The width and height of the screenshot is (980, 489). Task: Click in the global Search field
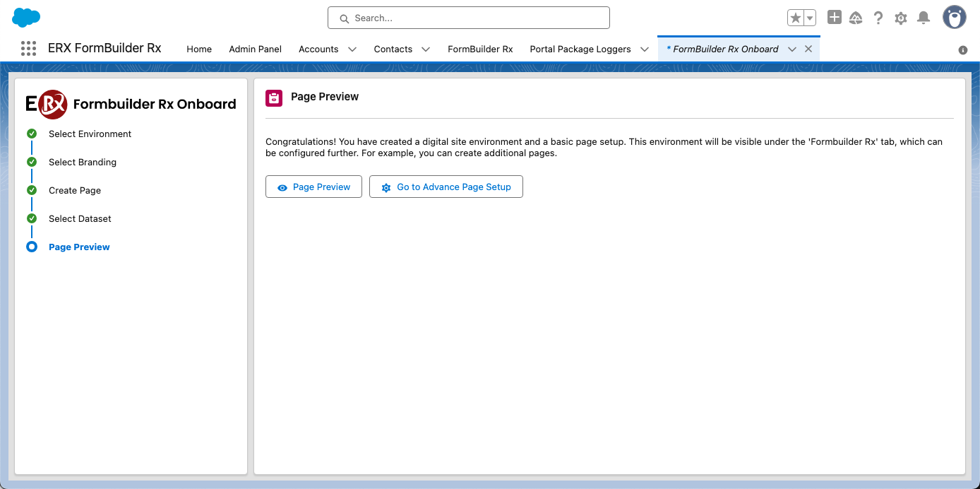coord(469,18)
